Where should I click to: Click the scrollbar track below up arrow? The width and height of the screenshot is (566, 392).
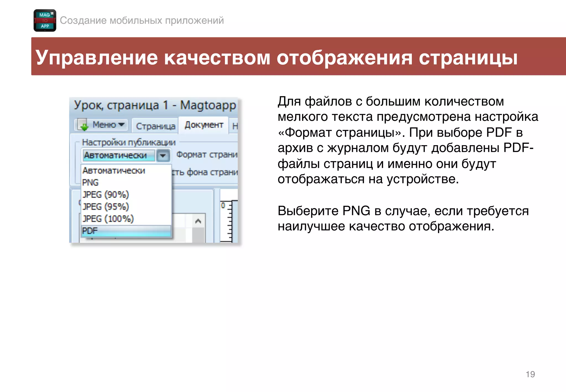click(198, 235)
